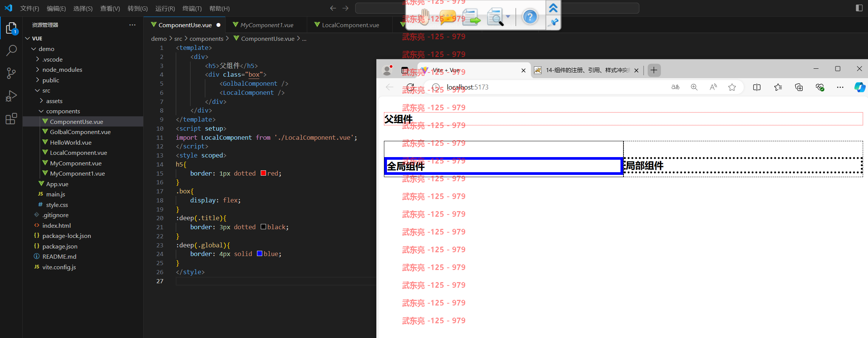868x338 pixels.
Task: Close the Vite + Vue browser tab
Action: [523, 70]
